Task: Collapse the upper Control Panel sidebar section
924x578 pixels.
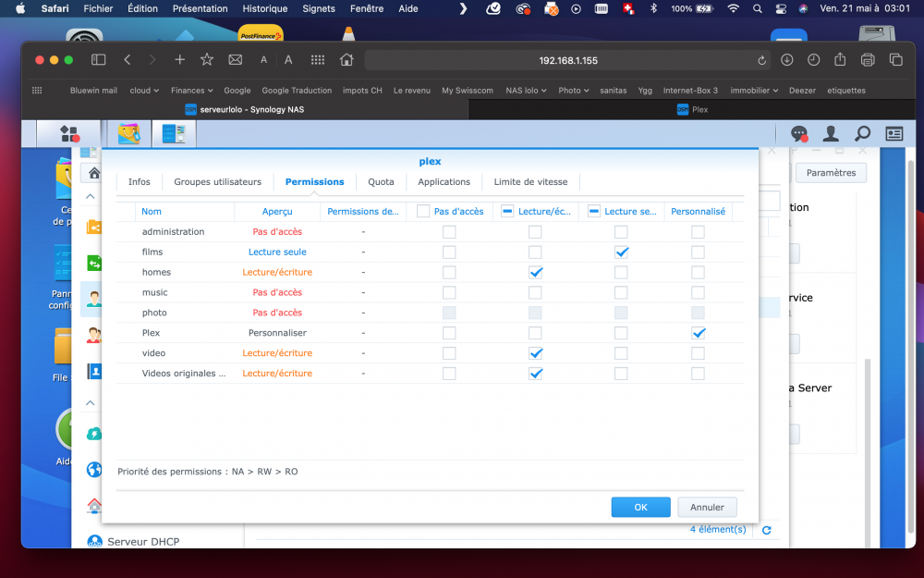Action: [x=91, y=196]
